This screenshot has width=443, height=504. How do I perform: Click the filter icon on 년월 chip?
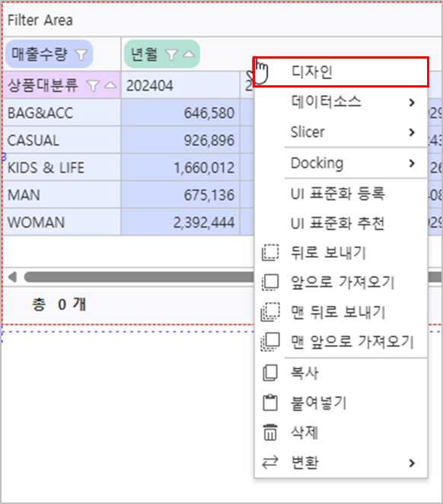click(171, 55)
